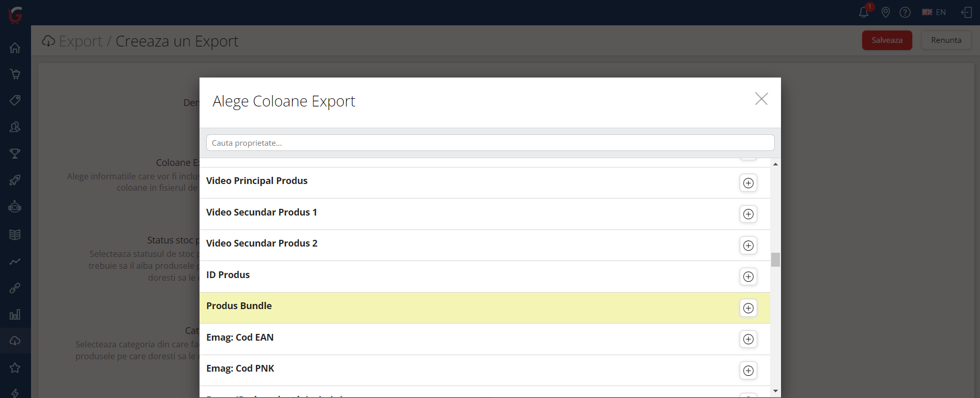Add Video Principal Produs column
The height and width of the screenshot is (398, 980).
coord(748,183)
